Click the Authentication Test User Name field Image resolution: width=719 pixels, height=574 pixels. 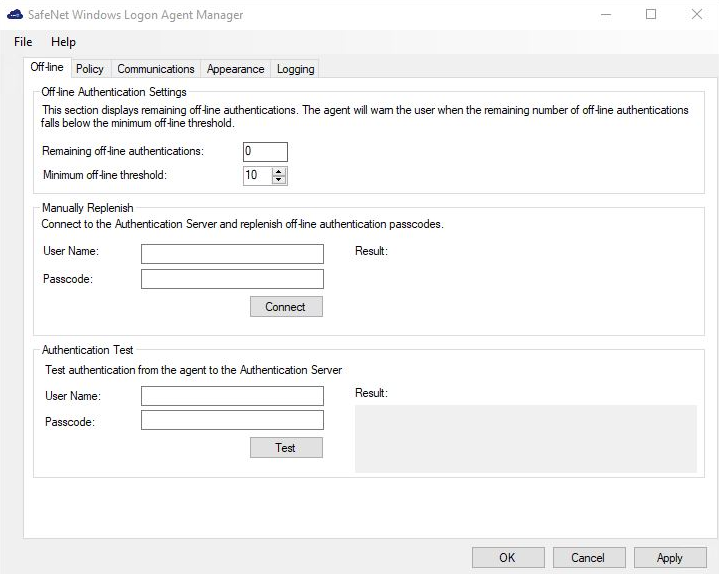click(x=232, y=396)
